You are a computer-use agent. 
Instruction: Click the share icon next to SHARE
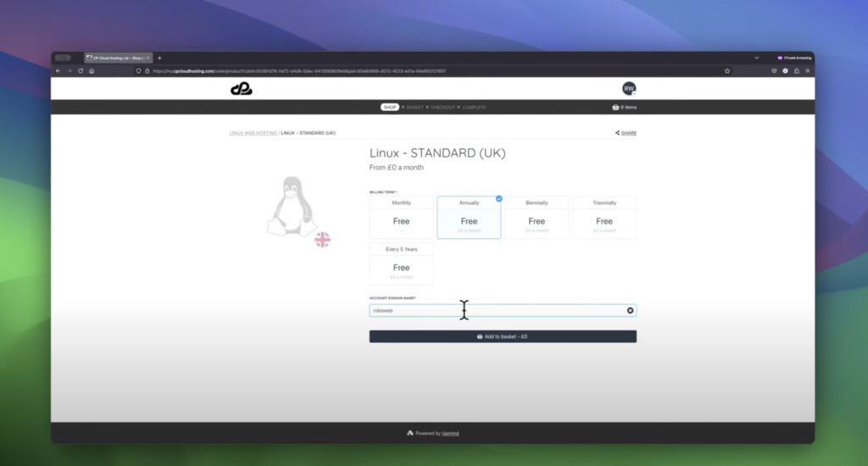tap(617, 133)
